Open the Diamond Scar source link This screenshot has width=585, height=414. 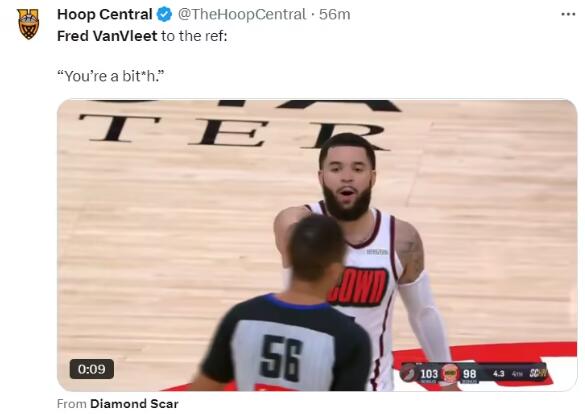(134, 404)
